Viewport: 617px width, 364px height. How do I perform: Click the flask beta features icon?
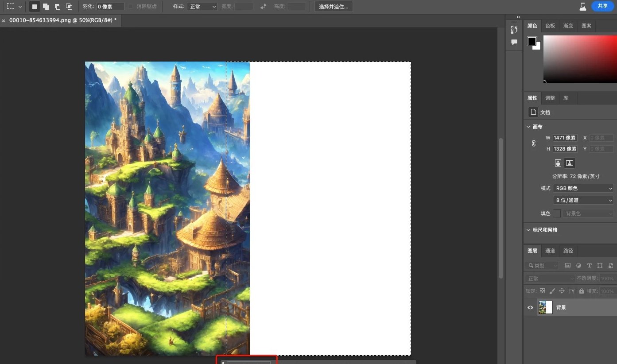pos(583,6)
